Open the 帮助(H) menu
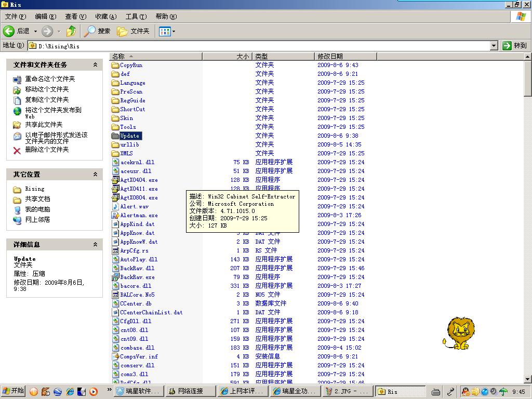The height and width of the screenshot is (399, 532). pyautogui.click(x=166, y=17)
